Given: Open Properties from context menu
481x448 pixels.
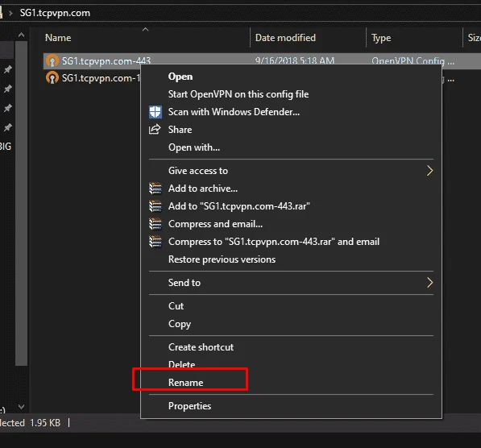Looking at the screenshot, I should pyautogui.click(x=291, y=406).
